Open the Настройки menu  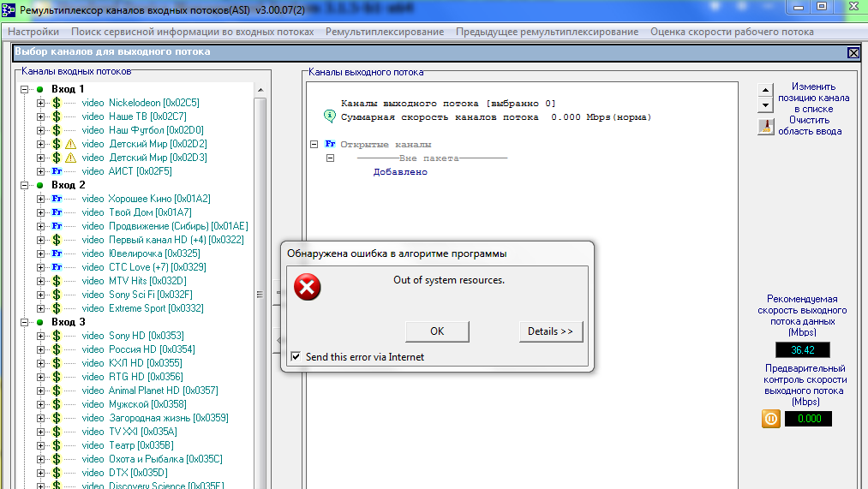[33, 32]
